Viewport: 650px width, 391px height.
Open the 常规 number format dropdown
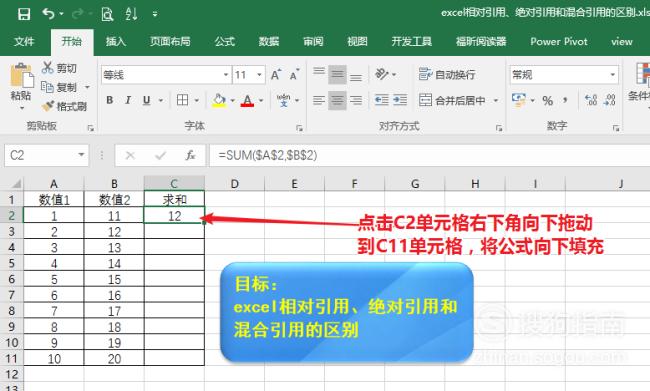click(612, 75)
